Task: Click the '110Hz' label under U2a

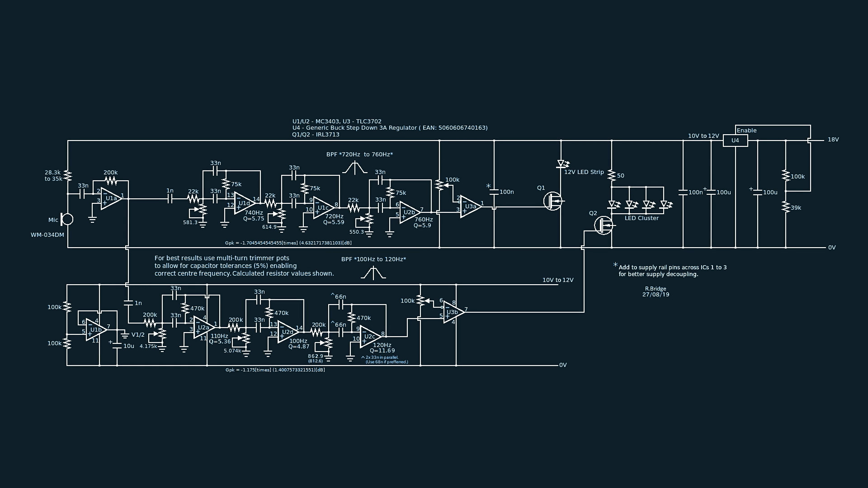Action: pyautogui.click(x=219, y=336)
